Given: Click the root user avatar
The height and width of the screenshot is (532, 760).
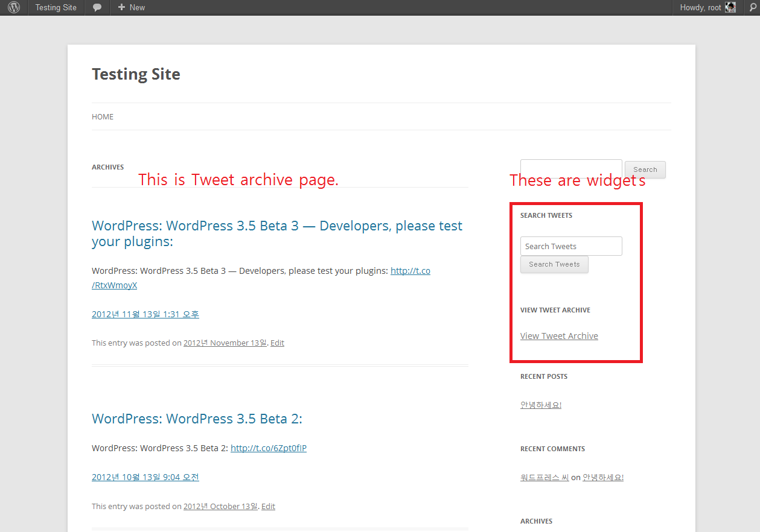Looking at the screenshot, I should click(730, 8).
